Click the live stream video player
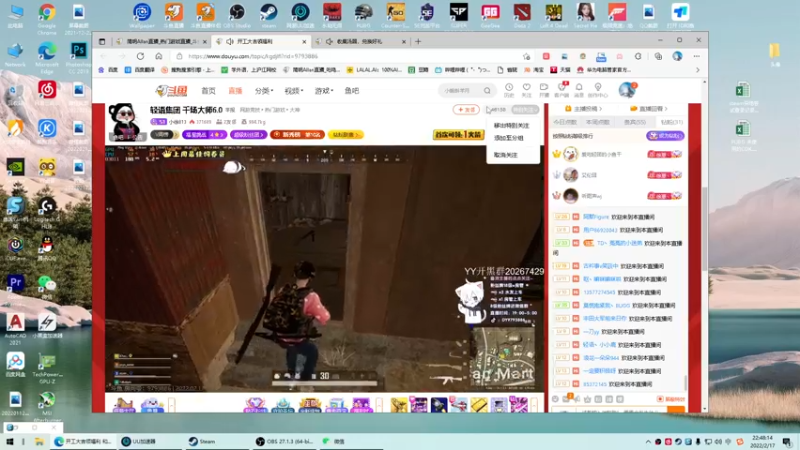Image resolution: width=800 pixels, height=450 pixels. pos(324,269)
